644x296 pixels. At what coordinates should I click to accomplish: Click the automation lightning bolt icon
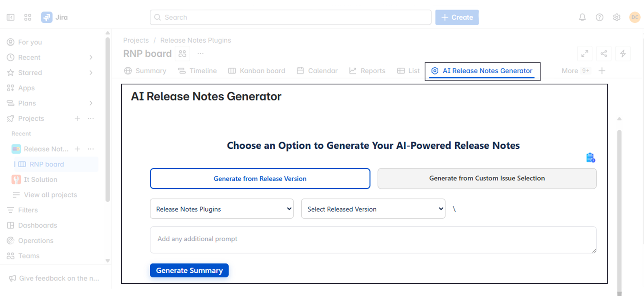pyautogui.click(x=623, y=53)
